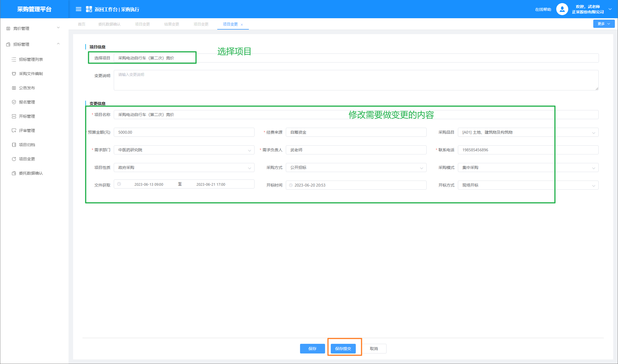Switch to the 委托数据确认 tab
The height and width of the screenshot is (364, 618).
[x=109, y=24]
